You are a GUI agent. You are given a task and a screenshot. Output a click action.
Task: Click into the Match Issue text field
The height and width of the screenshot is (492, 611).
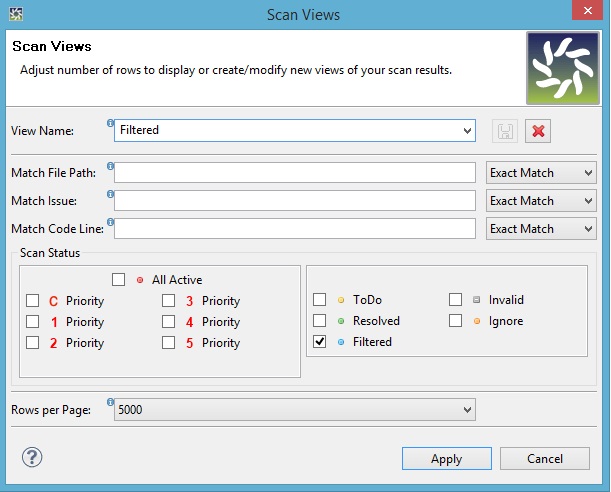pos(295,201)
